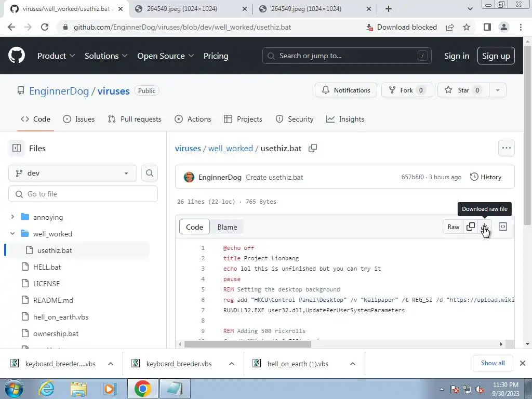Open media player taskbar icon

tap(110, 389)
